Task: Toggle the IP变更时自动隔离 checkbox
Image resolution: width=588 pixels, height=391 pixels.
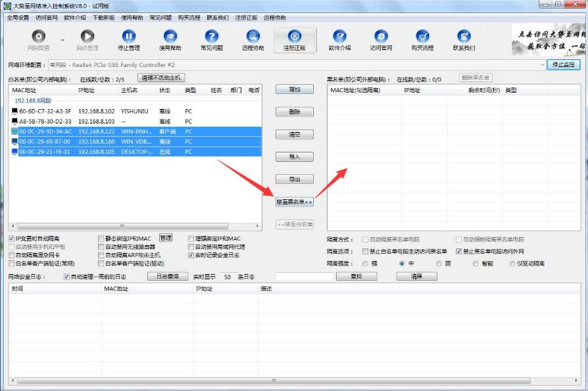Action: 12,239
